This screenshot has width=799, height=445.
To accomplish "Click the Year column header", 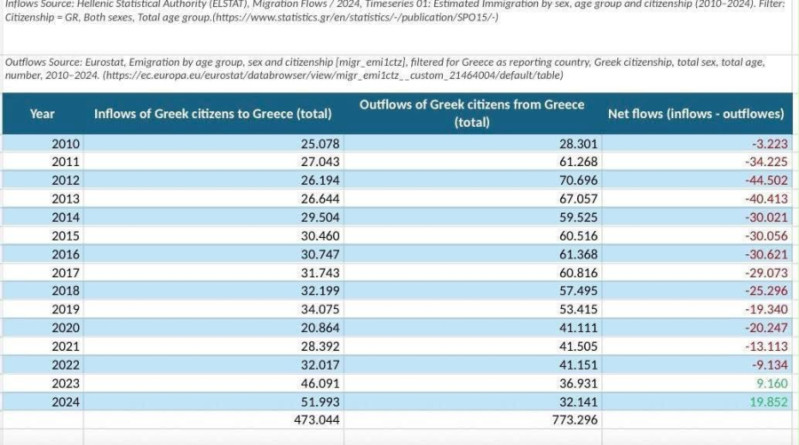I will tap(42, 114).
